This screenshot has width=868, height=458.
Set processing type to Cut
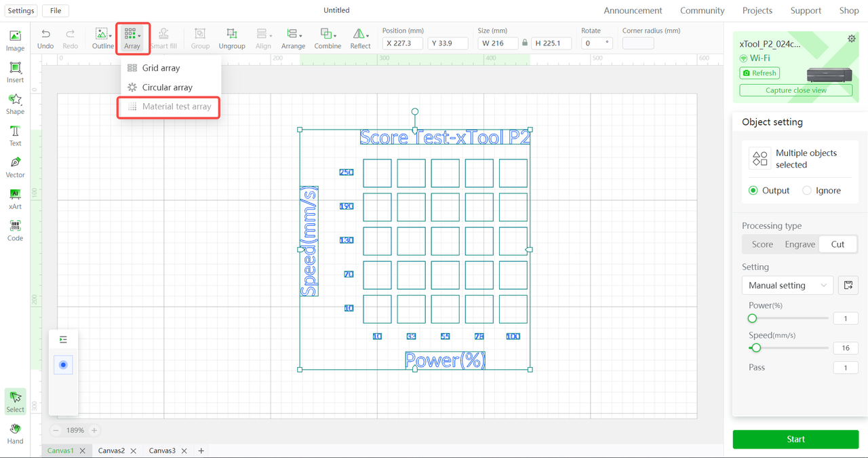pos(838,244)
